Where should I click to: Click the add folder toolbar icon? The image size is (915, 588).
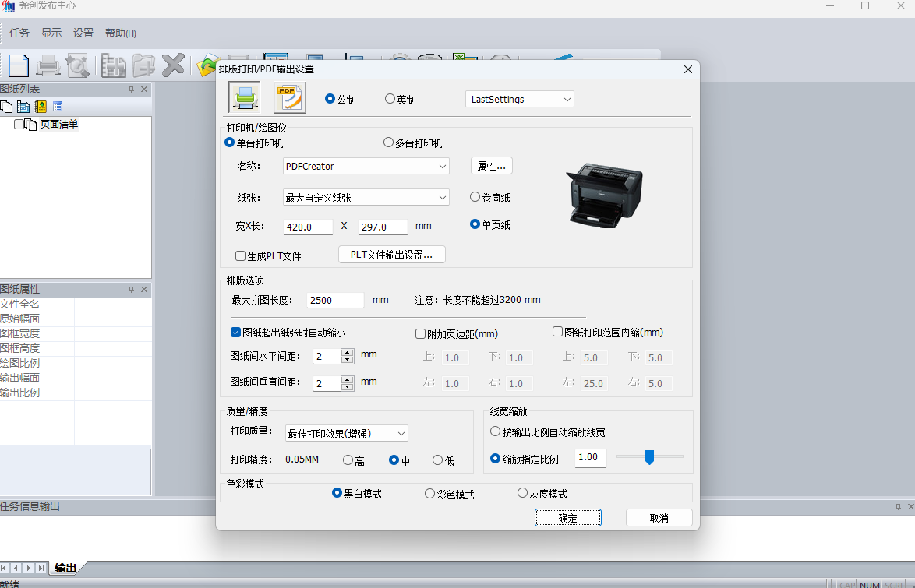coord(143,65)
